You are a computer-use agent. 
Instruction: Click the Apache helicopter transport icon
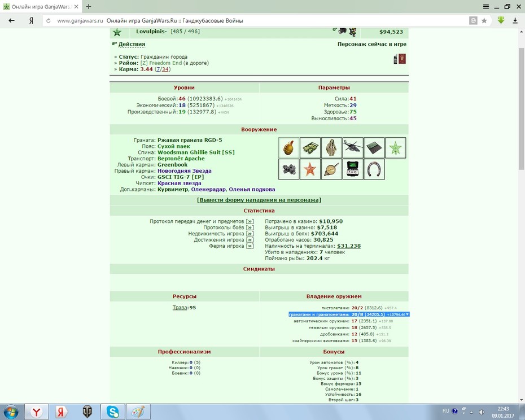pyautogui.click(x=353, y=148)
